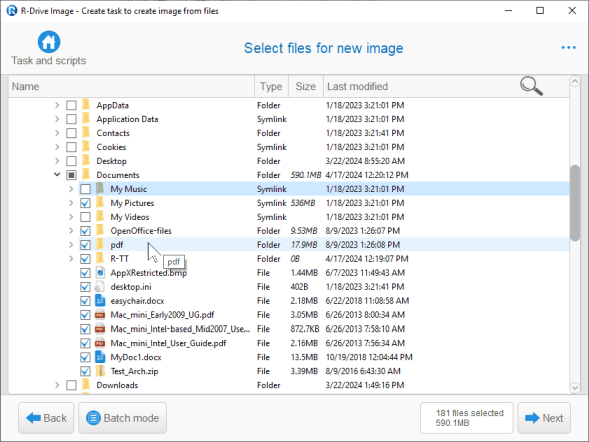Click the My Music folder icon

point(100,189)
